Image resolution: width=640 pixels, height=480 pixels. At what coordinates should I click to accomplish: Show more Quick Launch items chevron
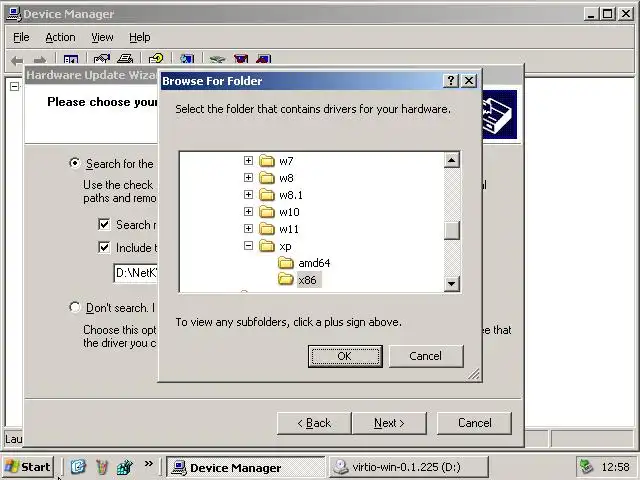149,464
